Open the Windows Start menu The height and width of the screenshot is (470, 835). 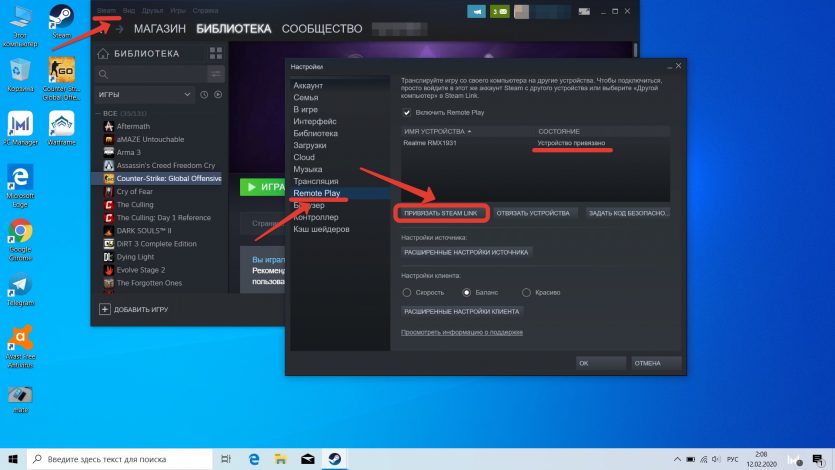13,459
